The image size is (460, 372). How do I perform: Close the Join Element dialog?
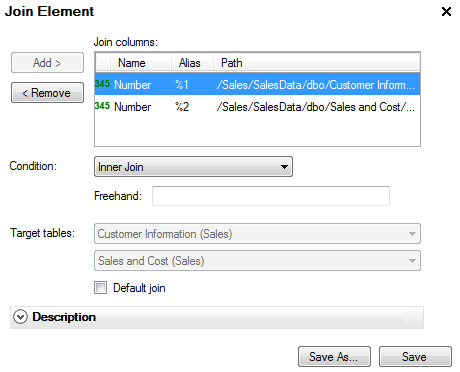pyautogui.click(x=446, y=12)
